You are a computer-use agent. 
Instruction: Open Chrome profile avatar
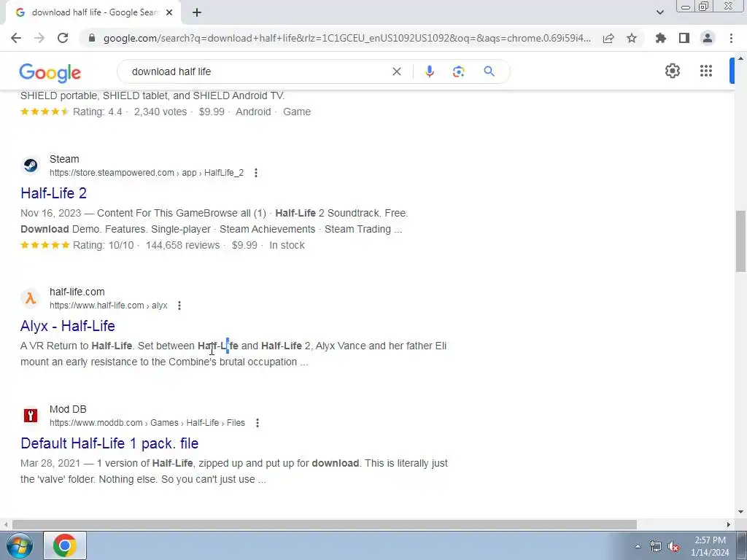[708, 38]
